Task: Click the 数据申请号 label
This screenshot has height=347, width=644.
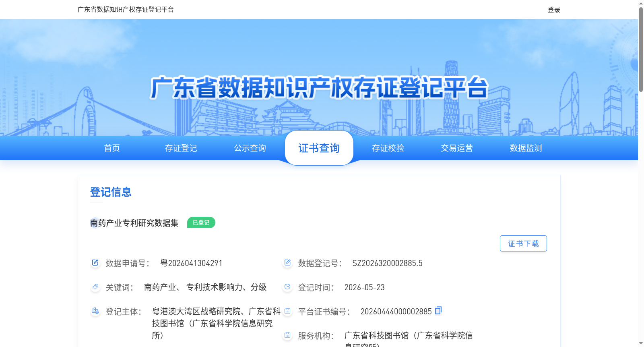Action: (x=128, y=263)
